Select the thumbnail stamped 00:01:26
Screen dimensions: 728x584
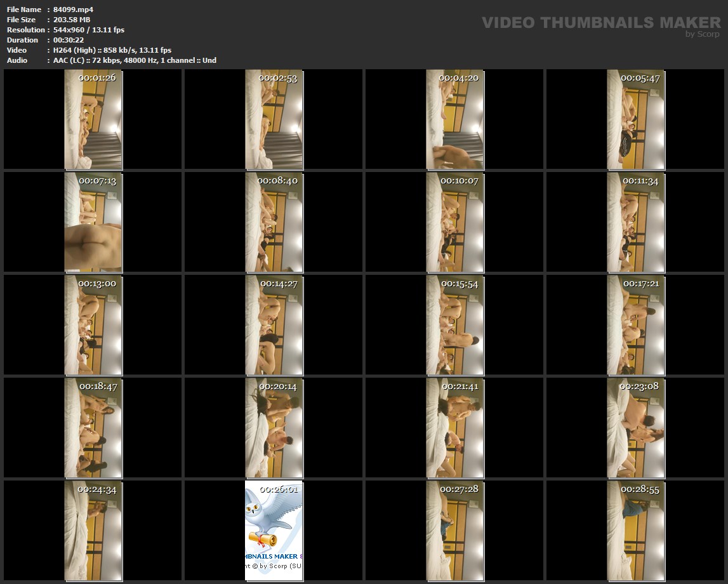(x=93, y=119)
